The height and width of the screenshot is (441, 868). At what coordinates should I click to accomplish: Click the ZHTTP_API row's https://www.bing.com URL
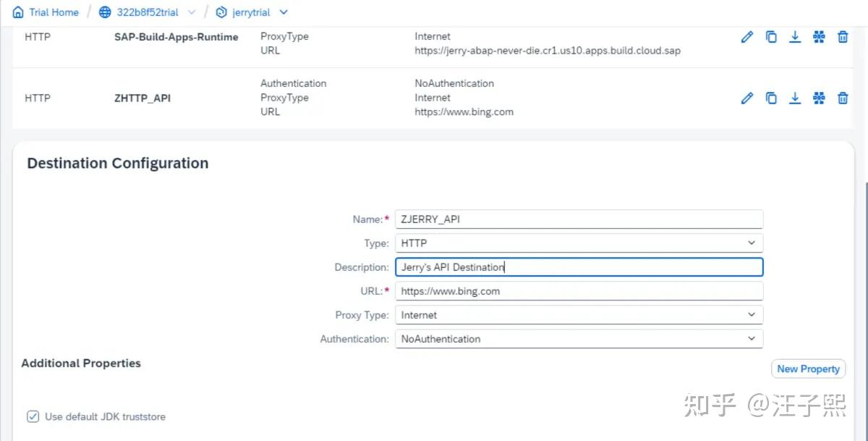click(x=464, y=112)
